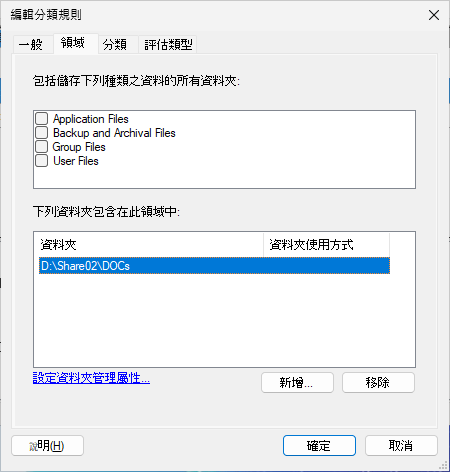Viewport: 450px width, 472px height.
Task: Go to the 評估類型 tab
Action: point(168,44)
